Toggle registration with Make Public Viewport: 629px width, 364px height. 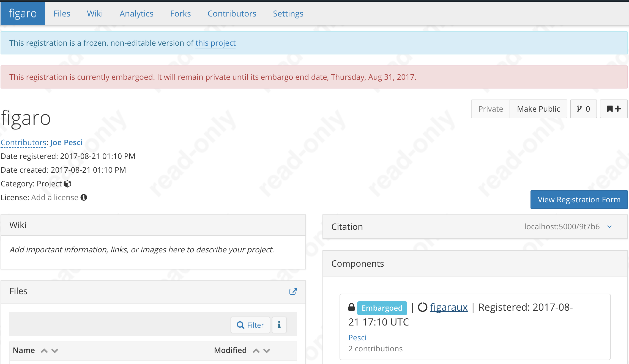click(538, 109)
